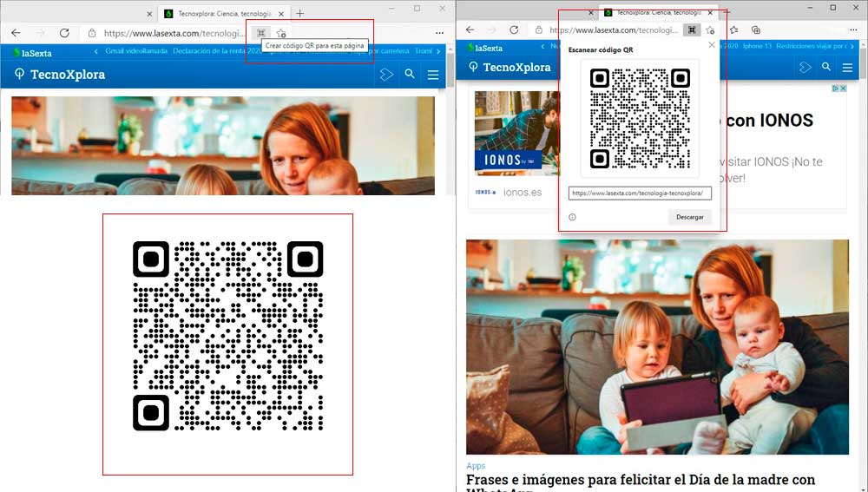Image resolution: width=868 pixels, height=492 pixels.
Task: Open TecnoXplora logo in left window
Action: [x=60, y=74]
